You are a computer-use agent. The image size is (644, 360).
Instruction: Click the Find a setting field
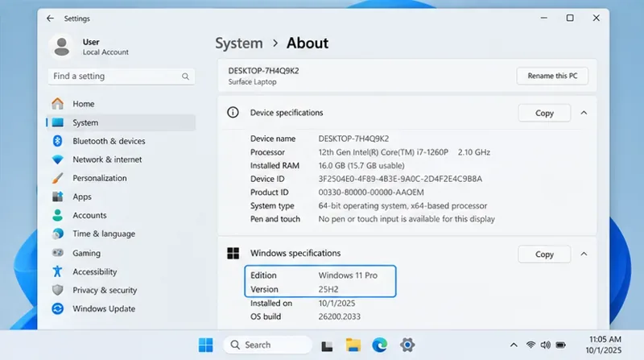pos(122,77)
